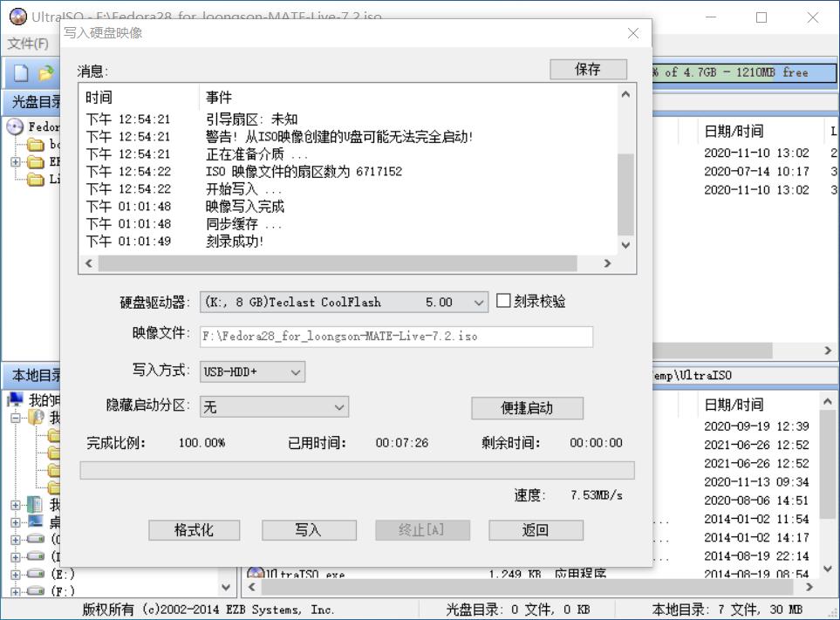Enable the 刻录校验 write verification checkbox
Image resolution: width=840 pixels, height=620 pixels.
pyautogui.click(x=502, y=300)
